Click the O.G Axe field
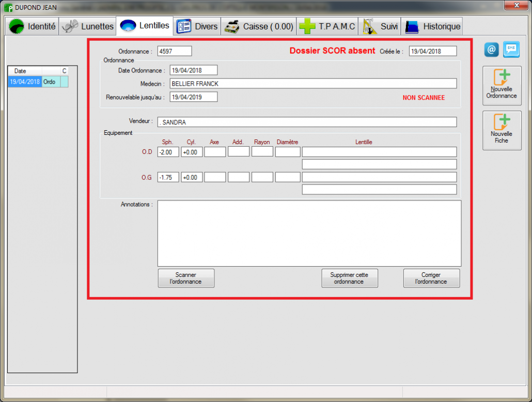The image size is (532, 402). tap(215, 177)
